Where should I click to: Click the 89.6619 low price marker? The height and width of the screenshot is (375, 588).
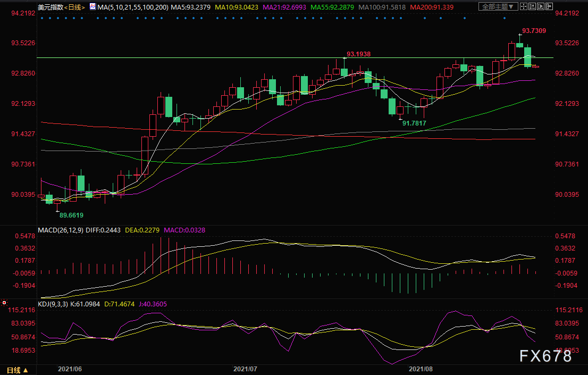(71, 215)
